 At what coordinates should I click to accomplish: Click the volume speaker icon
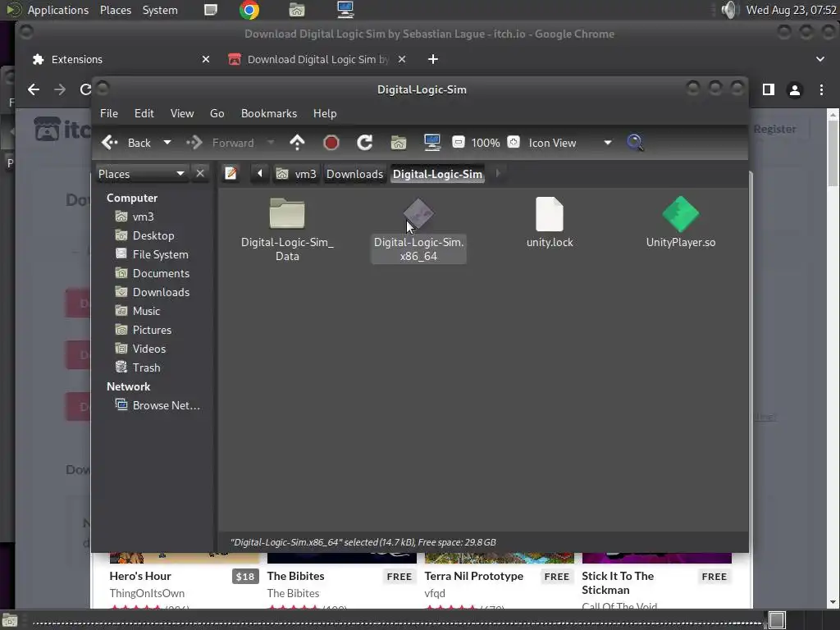[x=729, y=10]
